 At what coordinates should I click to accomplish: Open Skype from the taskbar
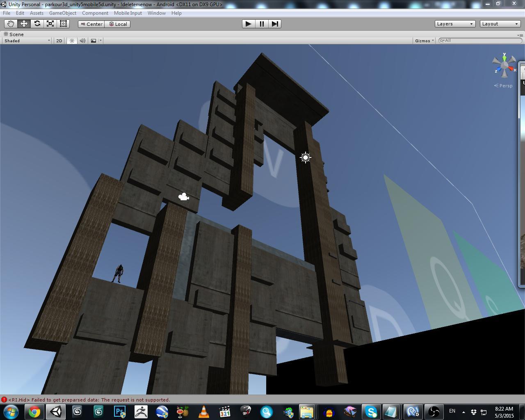(x=370, y=411)
